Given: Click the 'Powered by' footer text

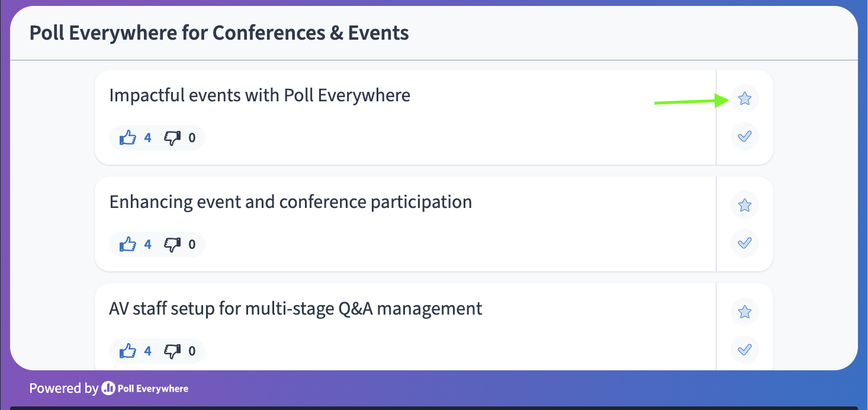Looking at the screenshot, I should (63, 389).
